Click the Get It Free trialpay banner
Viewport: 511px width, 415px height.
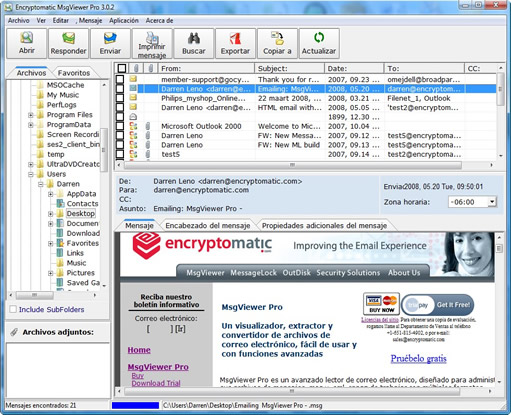point(438,305)
